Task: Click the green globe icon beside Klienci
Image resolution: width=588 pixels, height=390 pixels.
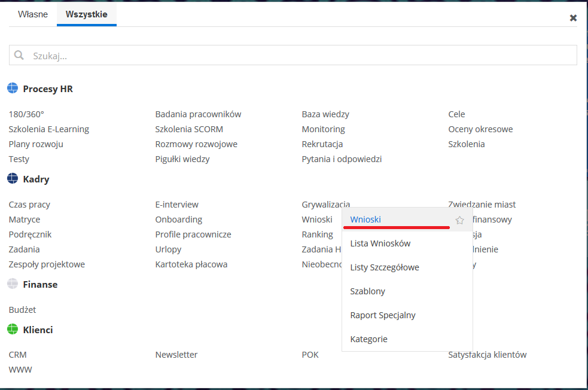Action: pos(13,329)
